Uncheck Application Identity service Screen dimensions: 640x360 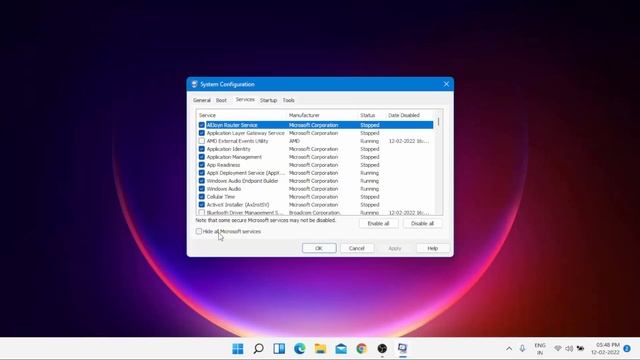pyautogui.click(x=202, y=149)
